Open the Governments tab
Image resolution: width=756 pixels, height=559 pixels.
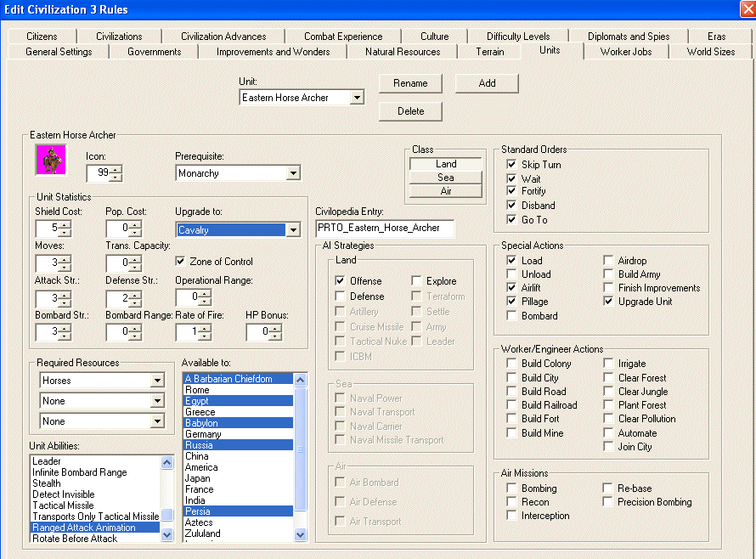point(155,52)
